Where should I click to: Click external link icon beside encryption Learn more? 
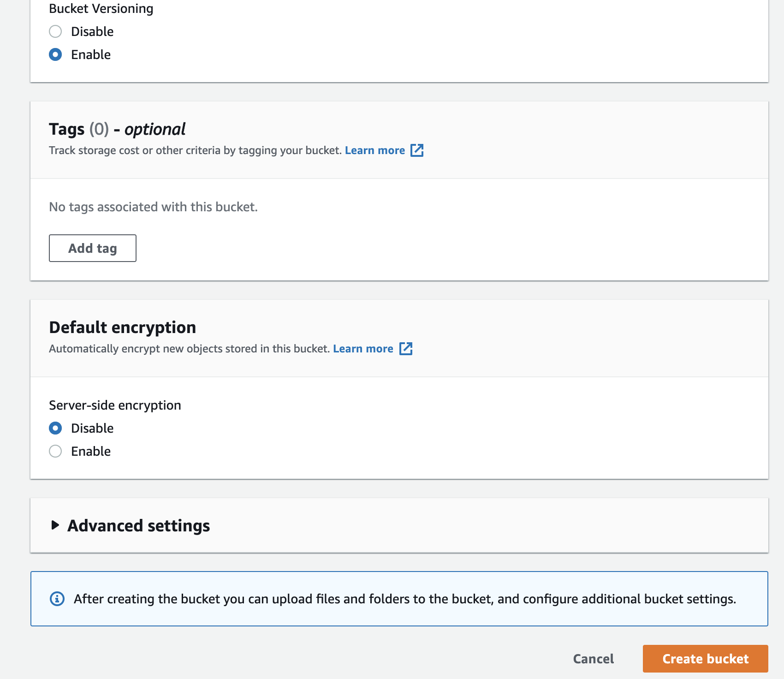tap(406, 349)
